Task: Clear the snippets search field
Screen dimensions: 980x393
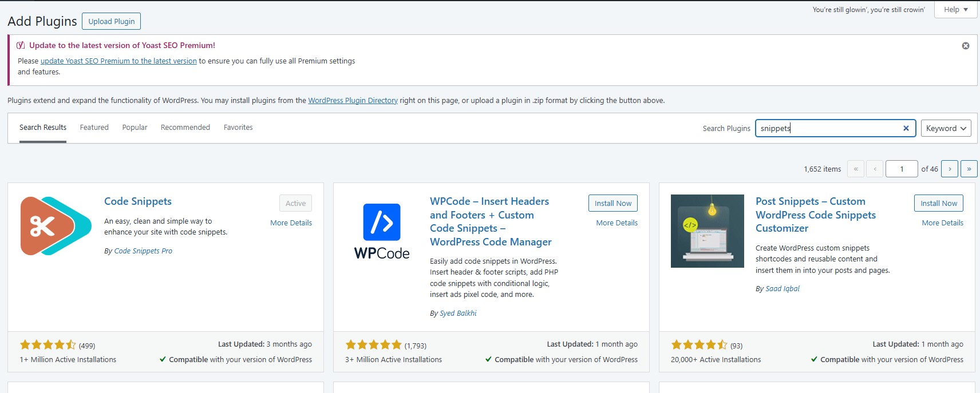Action: click(906, 128)
